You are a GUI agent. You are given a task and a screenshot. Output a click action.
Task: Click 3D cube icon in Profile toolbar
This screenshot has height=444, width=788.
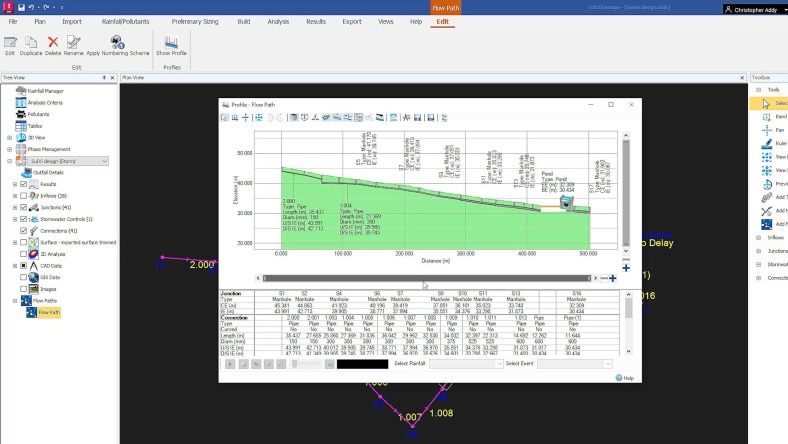coord(293,118)
